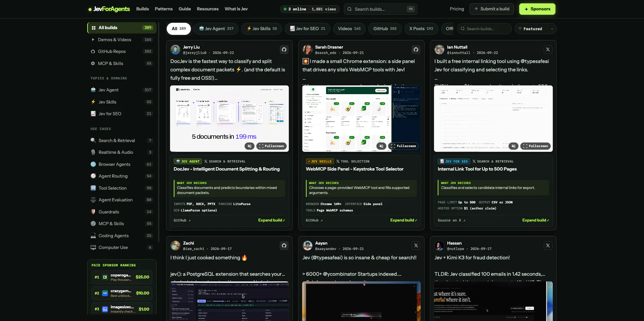The width and height of the screenshot is (644, 321).
Task: Expand build on the DocJev card
Action: [271, 220]
